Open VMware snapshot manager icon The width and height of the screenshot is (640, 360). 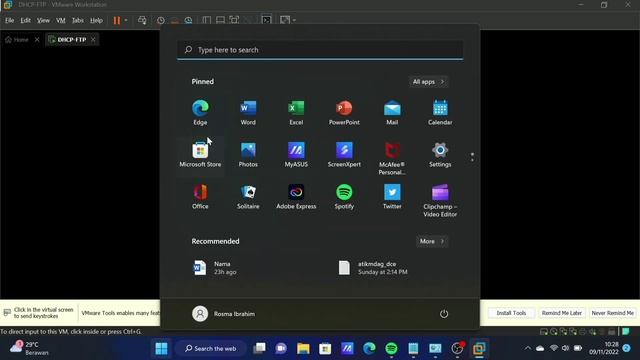click(x=188, y=20)
